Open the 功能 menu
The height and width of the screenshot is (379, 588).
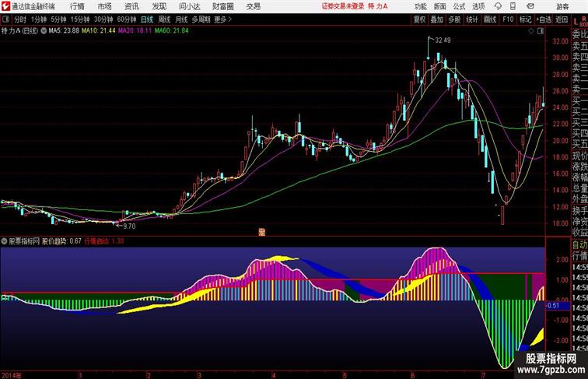420,6
